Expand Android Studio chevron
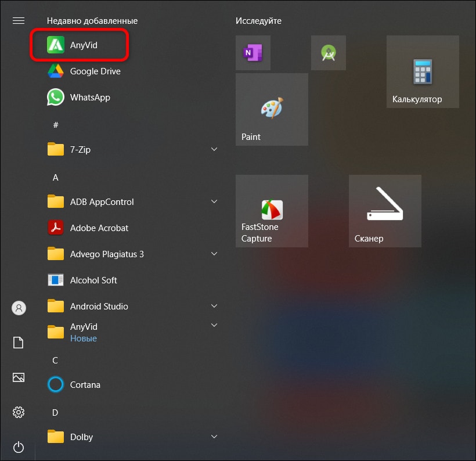476x461 pixels. [214, 306]
